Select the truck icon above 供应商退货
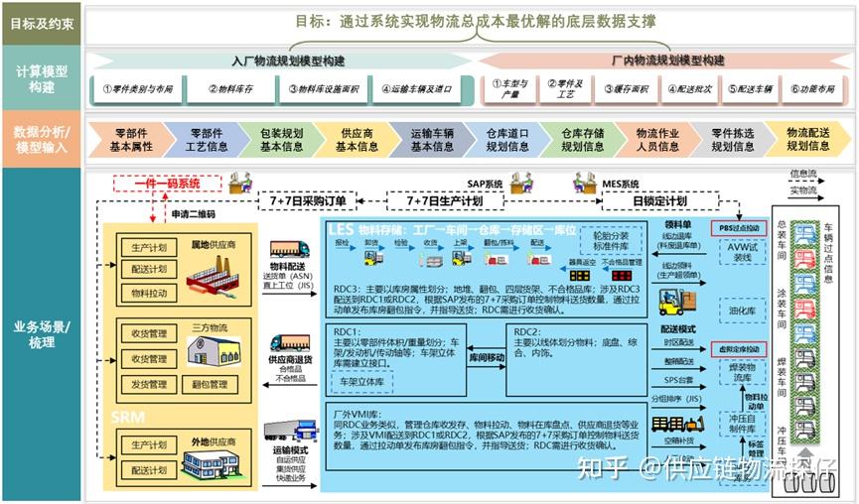 [289, 343]
